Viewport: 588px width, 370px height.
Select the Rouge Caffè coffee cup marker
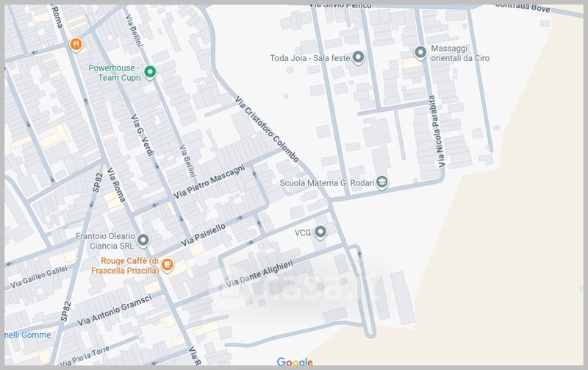(x=168, y=265)
